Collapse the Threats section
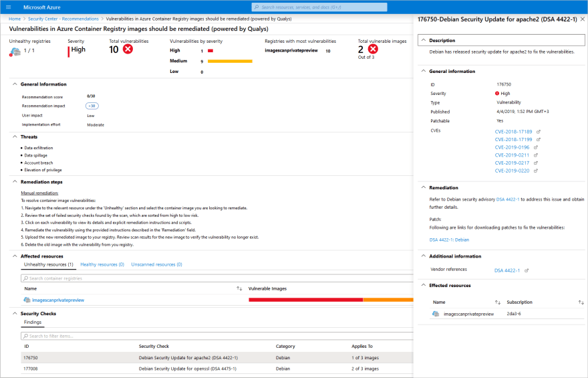This screenshot has height=378, width=588. point(15,136)
